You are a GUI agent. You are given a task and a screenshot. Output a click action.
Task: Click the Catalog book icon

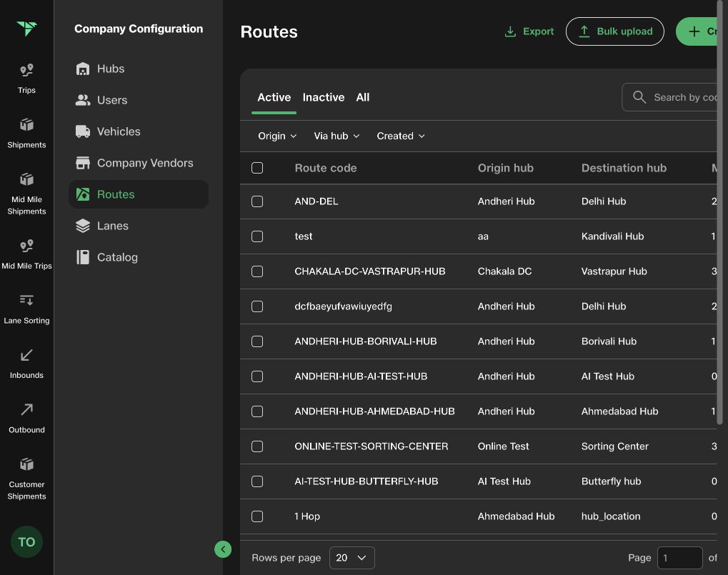click(83, 257)
